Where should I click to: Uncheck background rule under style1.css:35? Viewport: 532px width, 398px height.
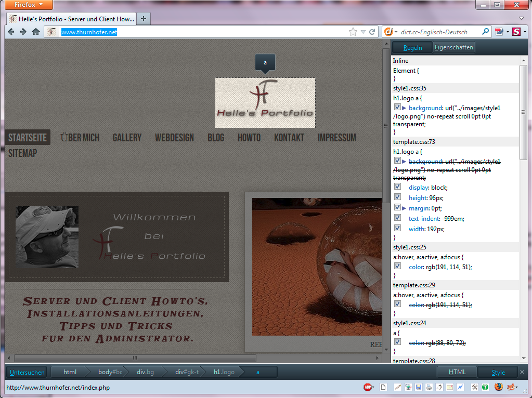[x=397, y=107]
